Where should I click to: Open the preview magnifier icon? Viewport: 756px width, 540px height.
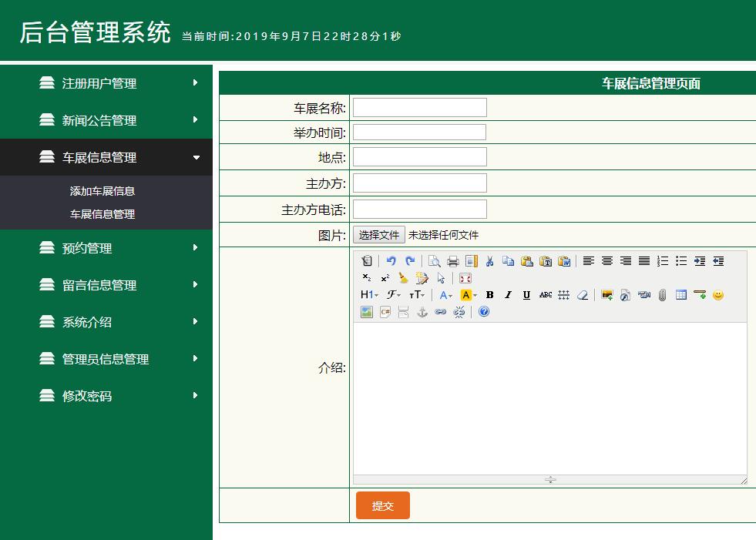(434, 261)
